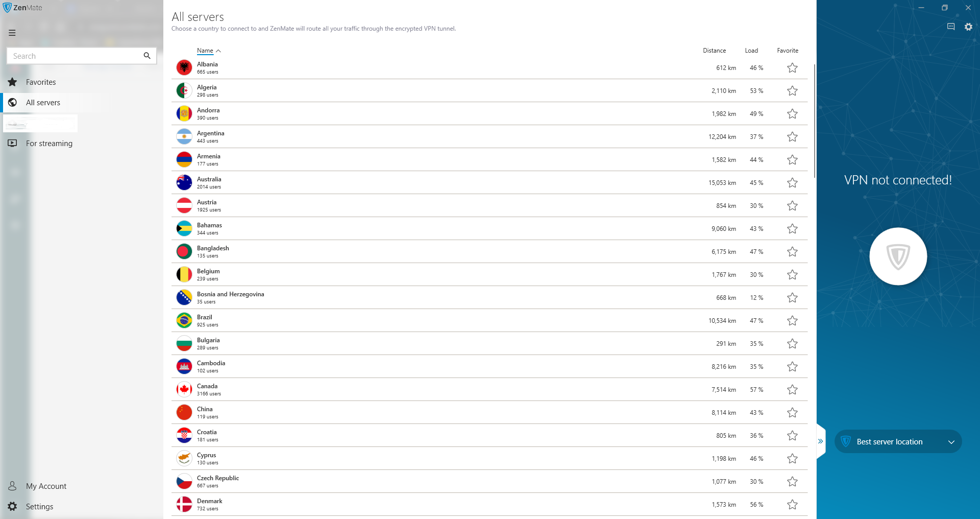
Task: Sort servers by Distance column
Action: click(x=714, y=51)
